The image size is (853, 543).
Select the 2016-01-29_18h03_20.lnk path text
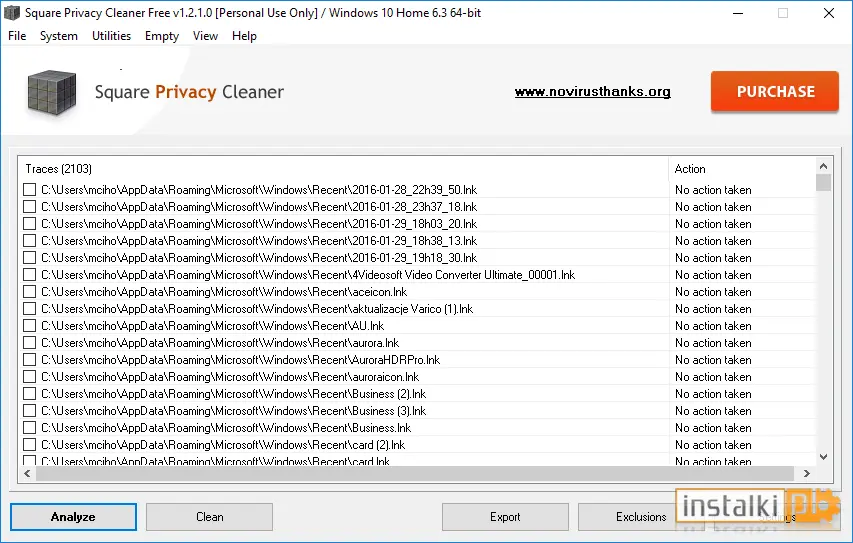pos(259,224)
